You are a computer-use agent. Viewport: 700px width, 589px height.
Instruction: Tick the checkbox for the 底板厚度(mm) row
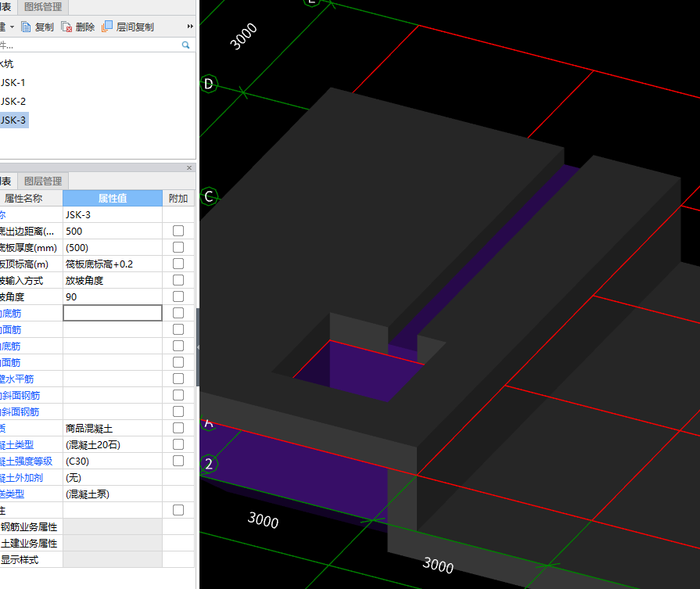click(178, 247)
